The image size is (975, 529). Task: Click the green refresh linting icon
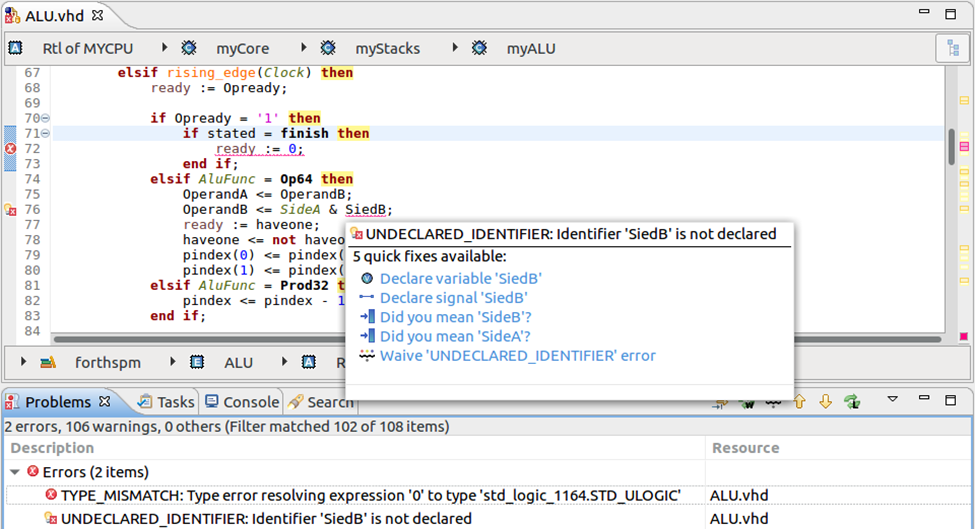pyautogui.click(x=852, y=402)
